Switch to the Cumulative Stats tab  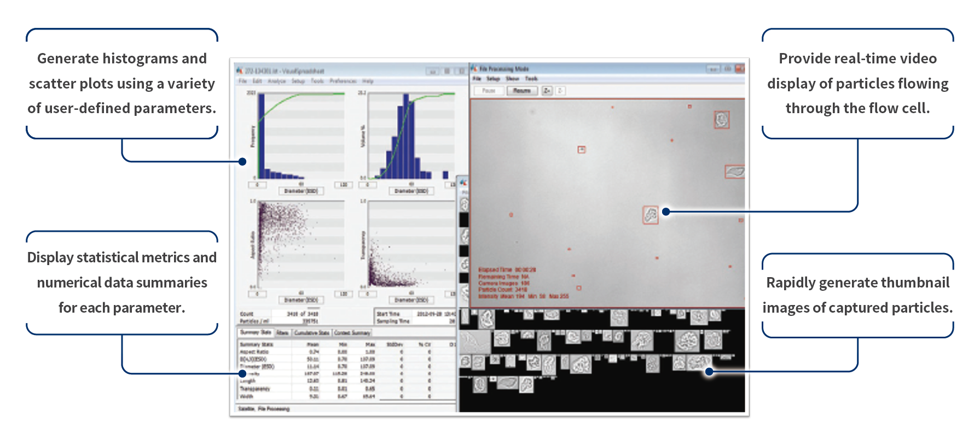click(x=312, y=332)
